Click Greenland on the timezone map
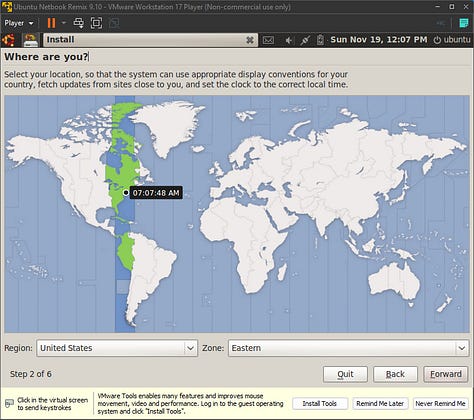The image size is (474, 420). click(167, 125)
